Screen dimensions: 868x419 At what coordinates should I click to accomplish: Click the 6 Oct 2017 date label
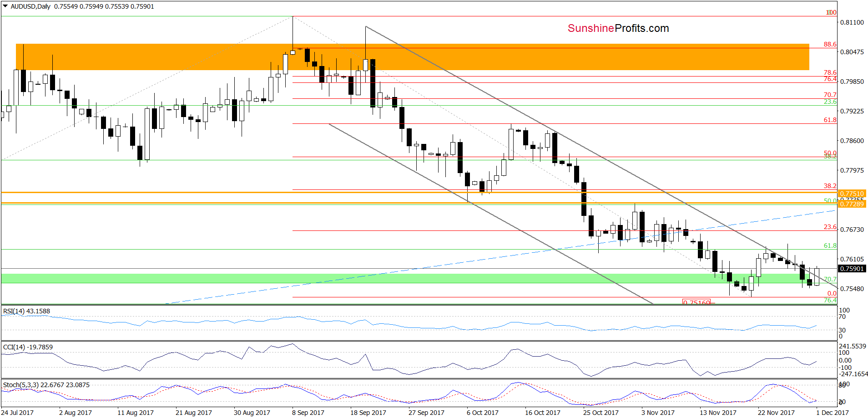[483, 413]
